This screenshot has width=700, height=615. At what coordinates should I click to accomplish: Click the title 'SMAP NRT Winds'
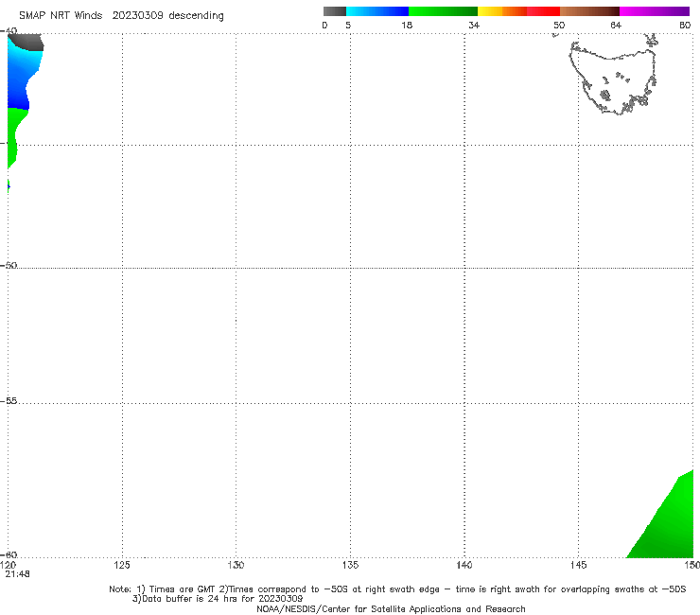[x=61, y=15]
